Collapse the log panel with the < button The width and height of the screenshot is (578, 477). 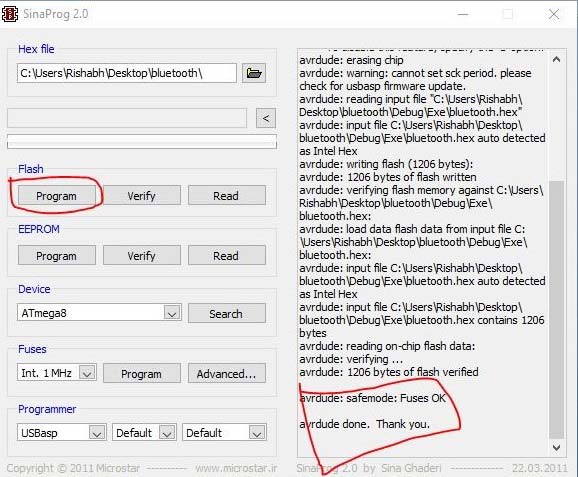click(266, 118)
